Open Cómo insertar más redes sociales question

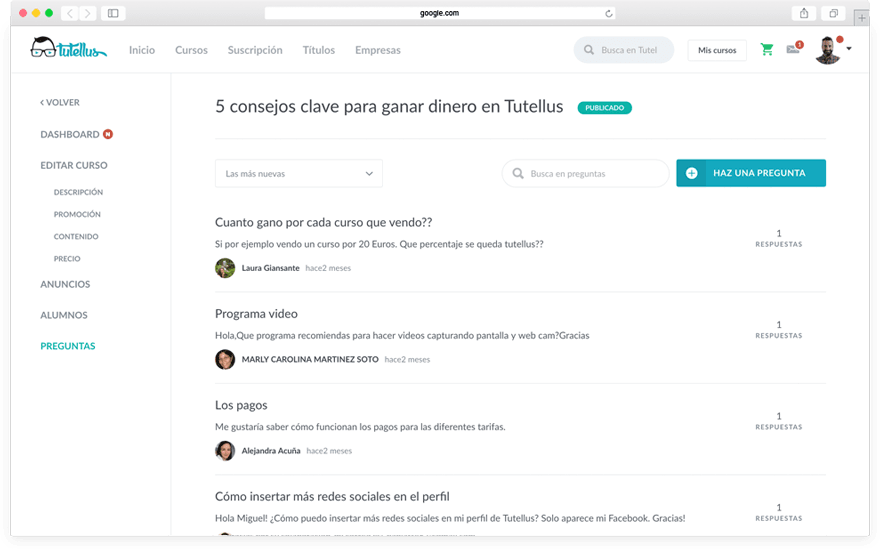point(332,497)
